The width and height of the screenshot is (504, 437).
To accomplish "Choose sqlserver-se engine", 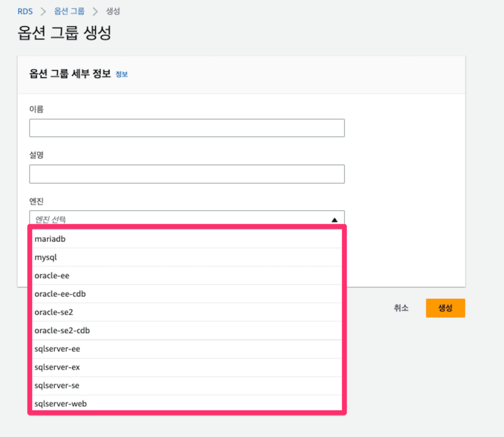I will (187, 386).
